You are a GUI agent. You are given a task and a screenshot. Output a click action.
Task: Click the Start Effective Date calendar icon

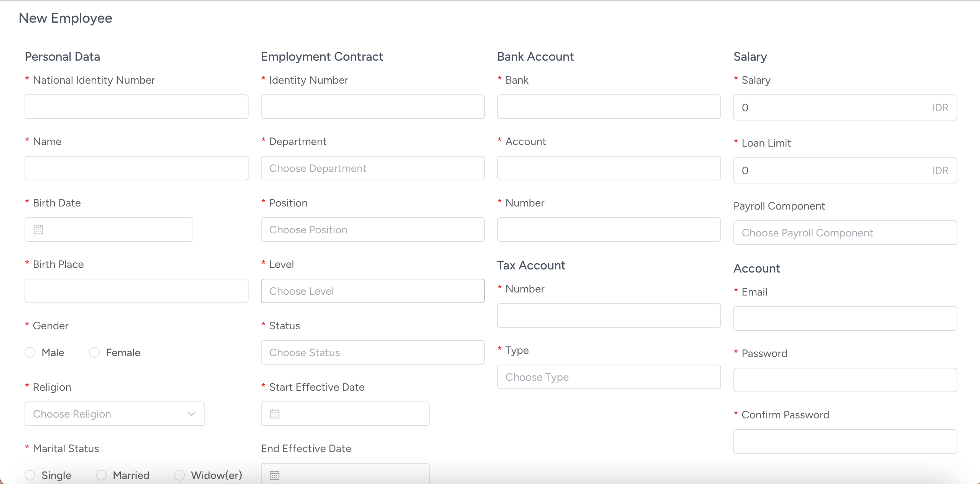pyautogui.click(x=275, y=414)
